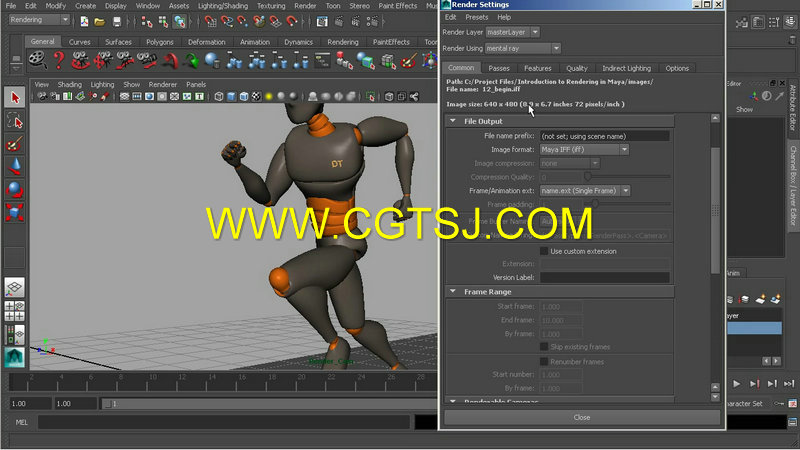Viewport: 800px width, 450px height.
Task: Toggle Skip existing frames checkbox
Action: (544, 347)
